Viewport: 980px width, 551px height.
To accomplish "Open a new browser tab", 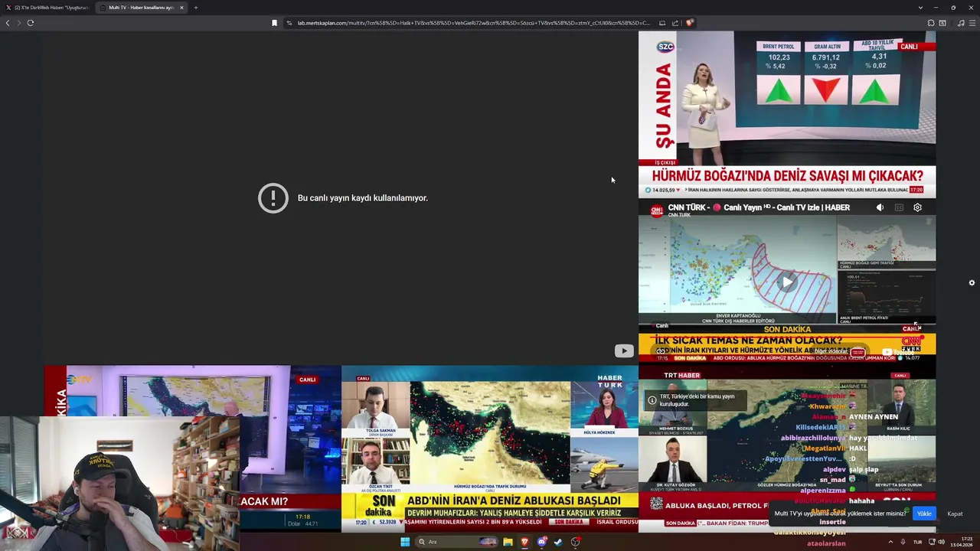I will pyautogui.click(x=196, y=8).
